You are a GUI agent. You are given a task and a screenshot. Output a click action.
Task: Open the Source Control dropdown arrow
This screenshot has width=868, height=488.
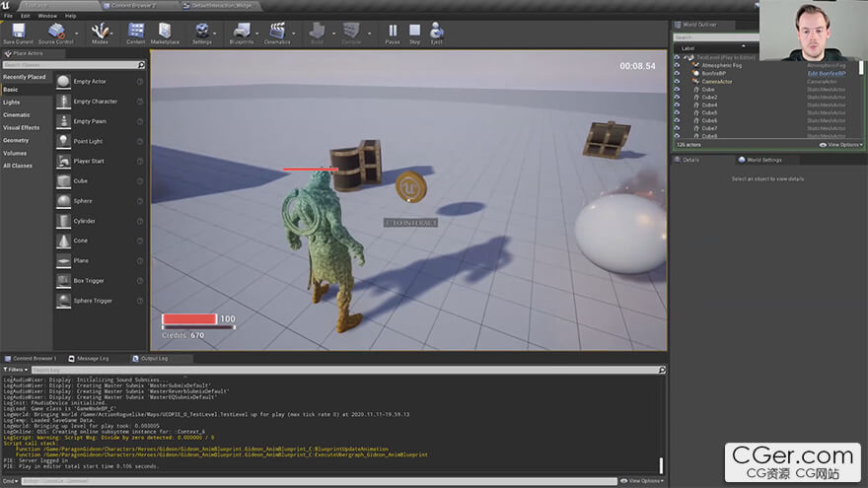[x=76, y=34]
